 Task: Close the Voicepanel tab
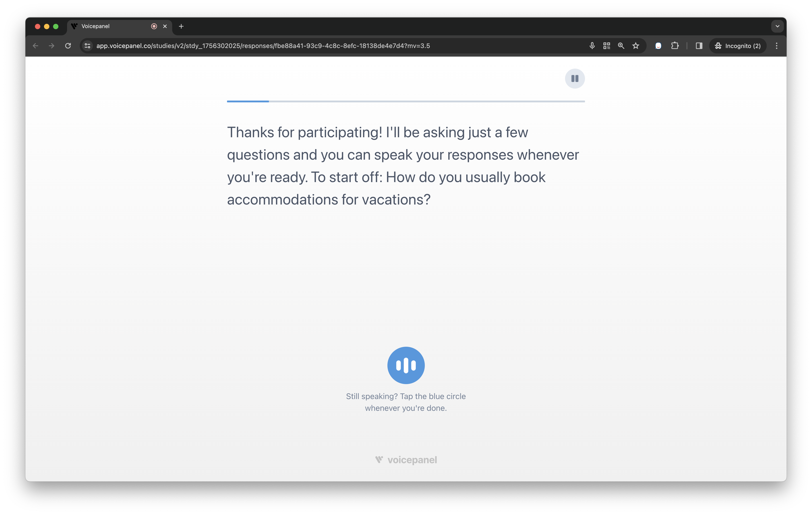[165, 26]
